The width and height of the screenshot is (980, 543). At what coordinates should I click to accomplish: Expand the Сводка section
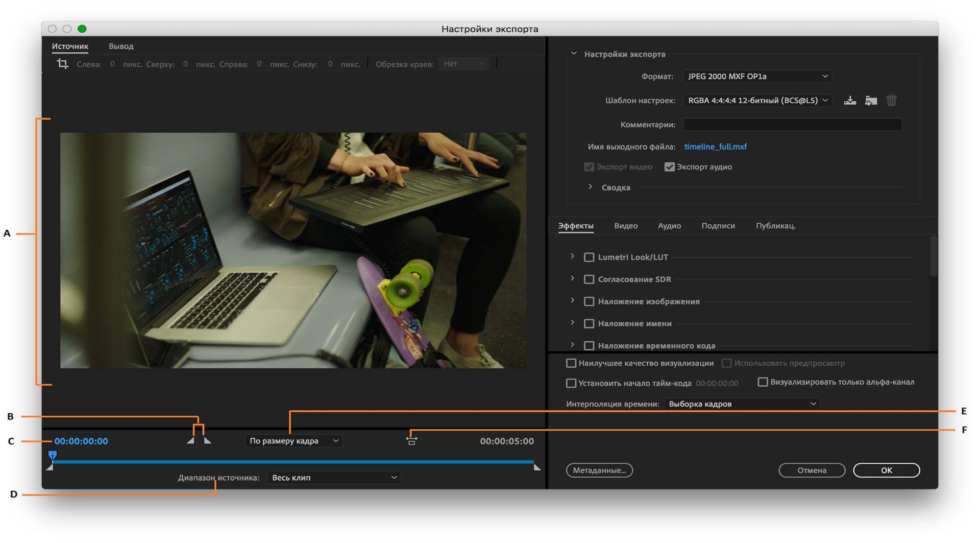pos(591,187)
